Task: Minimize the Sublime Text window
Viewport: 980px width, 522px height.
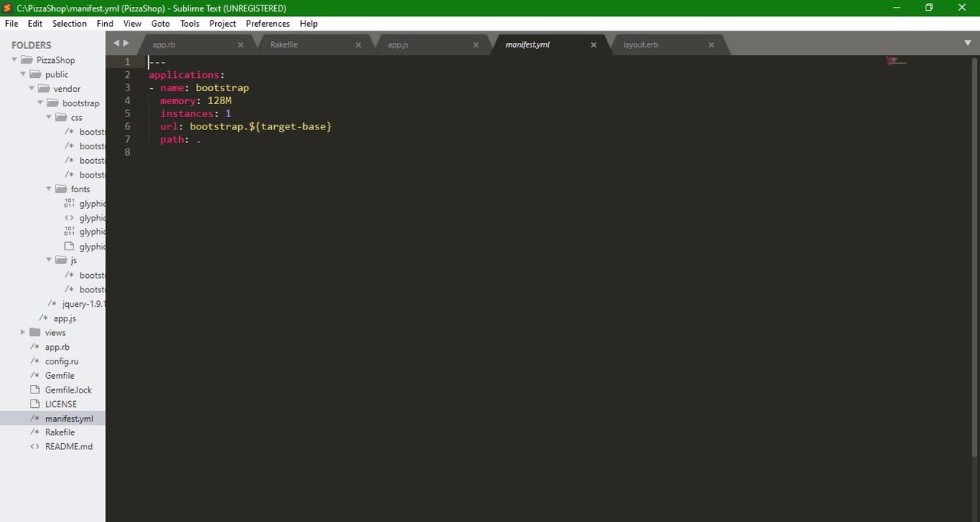Action: click(896, 8)
